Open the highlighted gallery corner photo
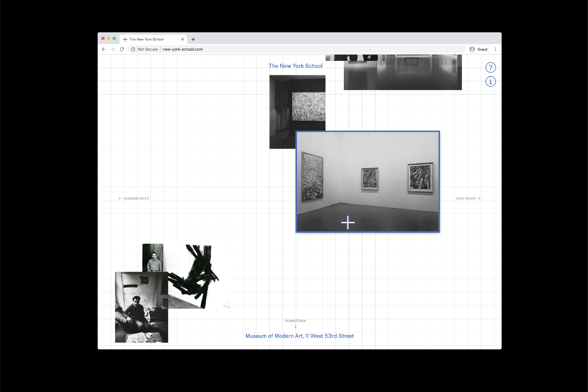The image size is (588, 392). pyautogui.click(x=368, y=182)
